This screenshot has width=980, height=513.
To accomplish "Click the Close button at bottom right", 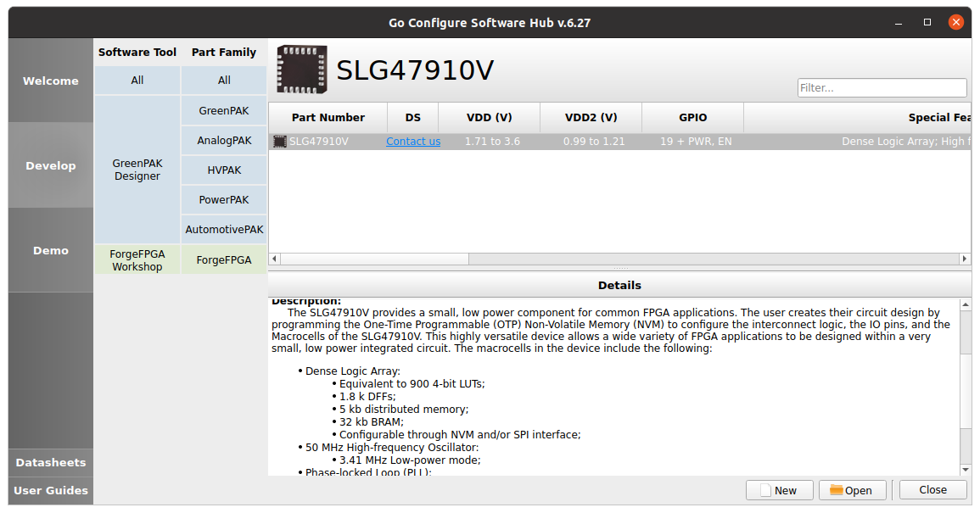I will [x=932, y=490].
